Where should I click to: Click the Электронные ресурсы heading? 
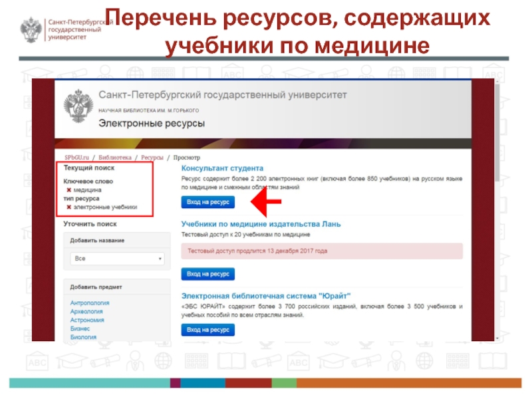(x=152, y=123)
